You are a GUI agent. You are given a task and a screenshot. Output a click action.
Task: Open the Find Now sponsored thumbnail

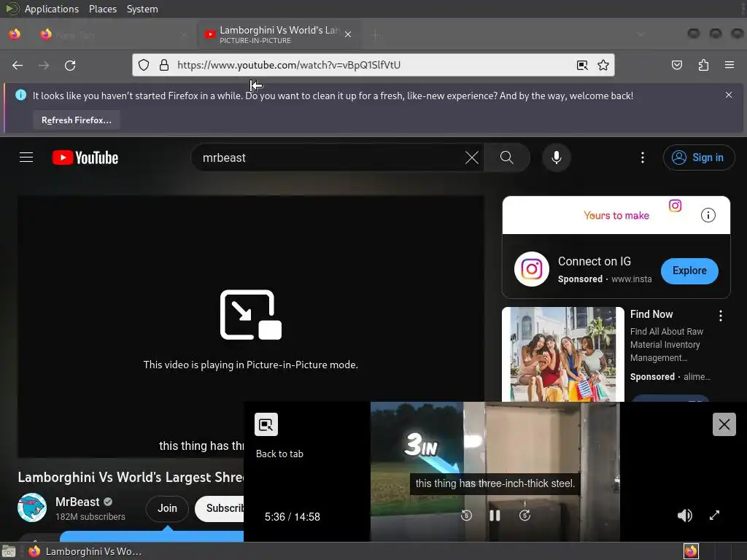pos(562,354)
